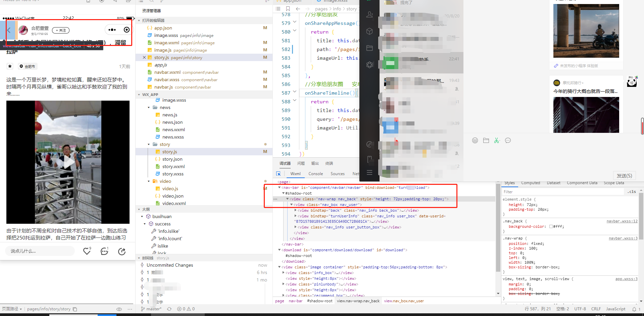Collapse the 打开的编辑器 section
Image resolution: width=644 pixels, height=316 pixels.
pyautogui.click(x=139, y=20)
